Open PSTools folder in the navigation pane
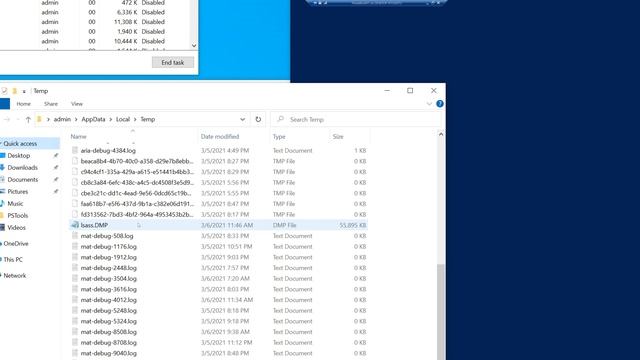This screenshot has height=360, width=640. pos(18,215)
